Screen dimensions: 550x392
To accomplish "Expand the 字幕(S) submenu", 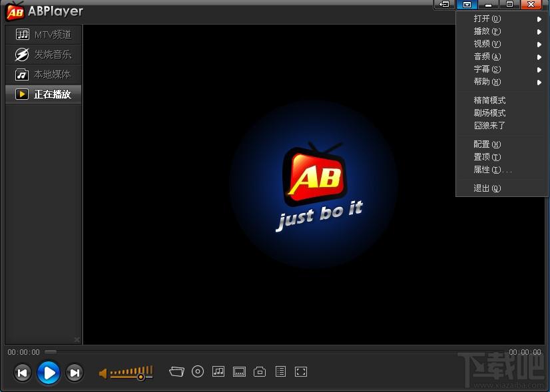I will (502, 69).
